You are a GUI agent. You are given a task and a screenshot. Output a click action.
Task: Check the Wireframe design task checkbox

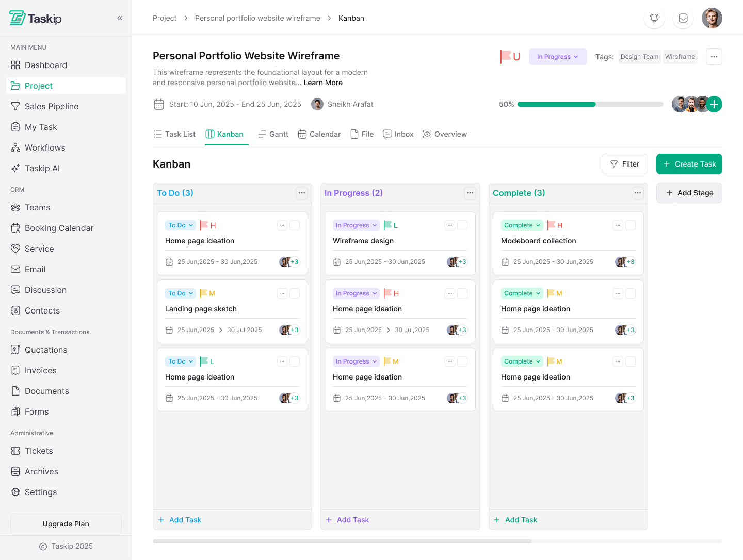point(462,225)
